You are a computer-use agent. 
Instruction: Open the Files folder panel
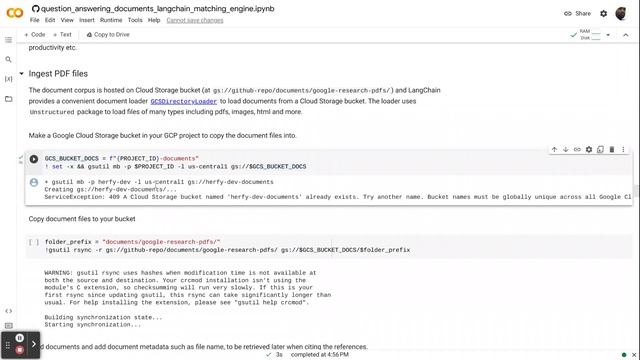click(x=8, y=99)
